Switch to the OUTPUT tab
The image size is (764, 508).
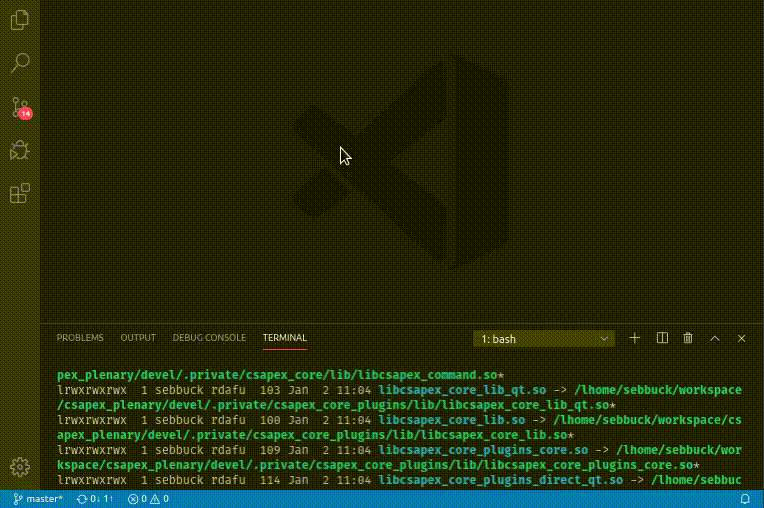(138, 338)
